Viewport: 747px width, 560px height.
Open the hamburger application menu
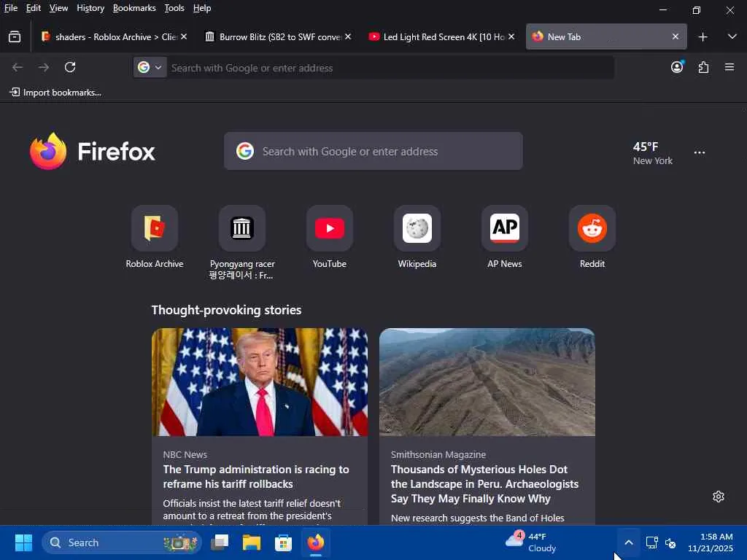coord(729,67)
